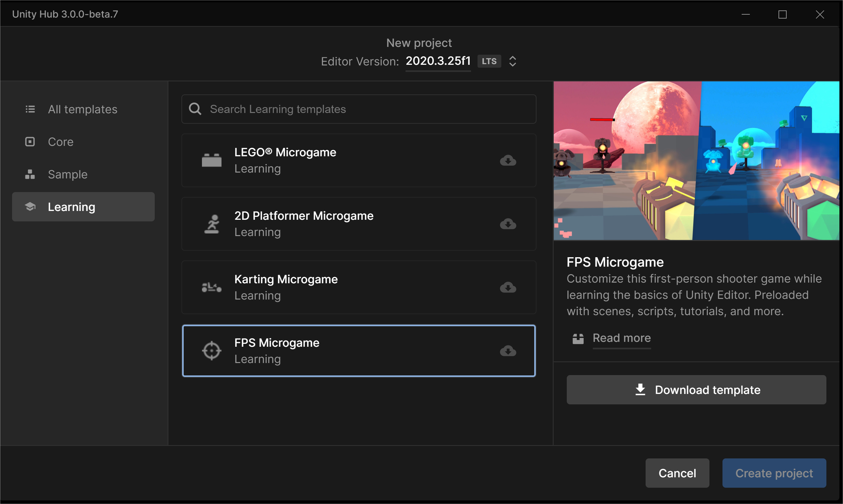843x504 pixels.
Task: Click the LEGO Microgame cloud download icon
Action: [508, 160]
